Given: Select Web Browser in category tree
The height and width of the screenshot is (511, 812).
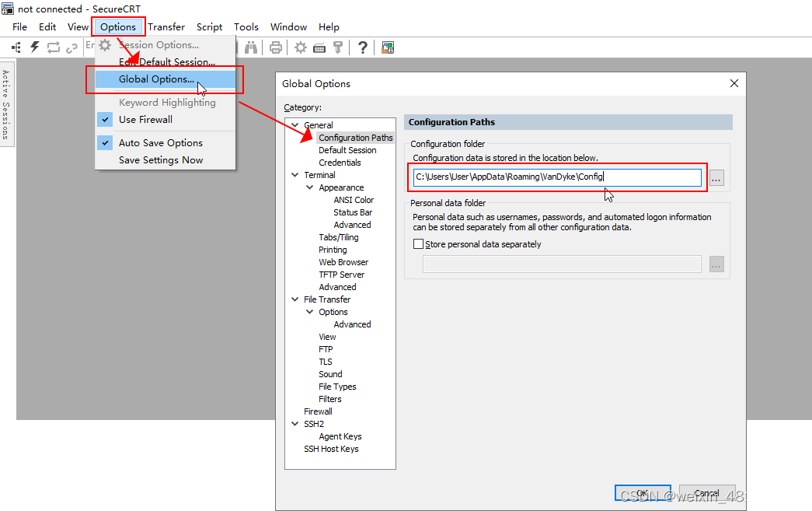Looking at the screenshot, I should pos(343,261).
